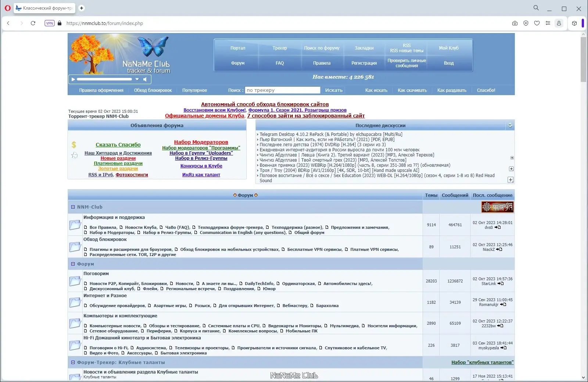Take a snapshot with the camera icon

coord(515,23)
